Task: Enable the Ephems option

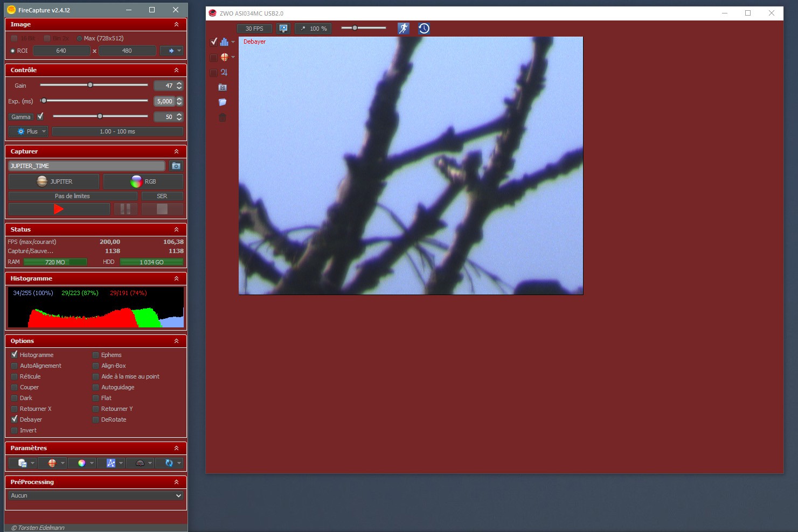Action: point(96,355)
